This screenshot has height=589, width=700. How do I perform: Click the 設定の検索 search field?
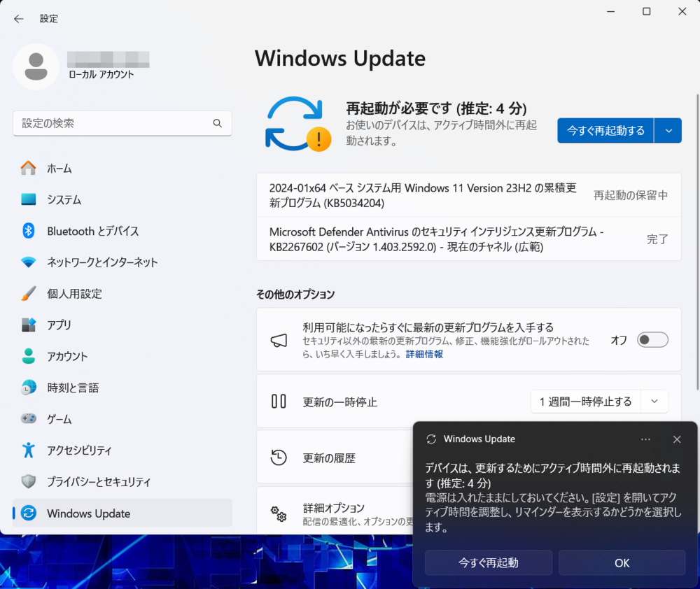tap(122, 122)
